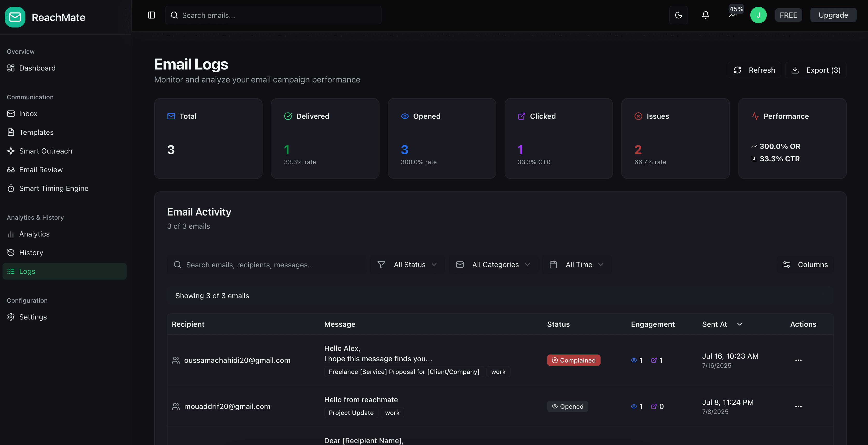868x445 pixels.
Task: Click the Freelance [Service] Proposal tag
Action: [404, 372]
